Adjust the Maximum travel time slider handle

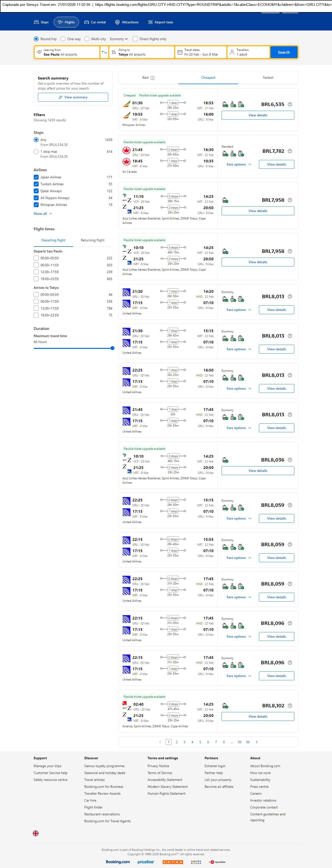pos(112,348)
